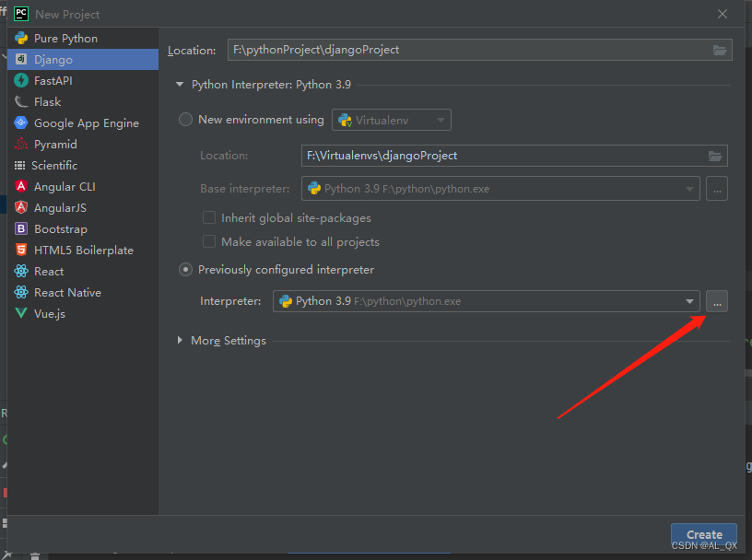The height and width of the screenshot is (560, 752).
Task: Browse folder for project Location field
Action: click(x=720, y=50)
